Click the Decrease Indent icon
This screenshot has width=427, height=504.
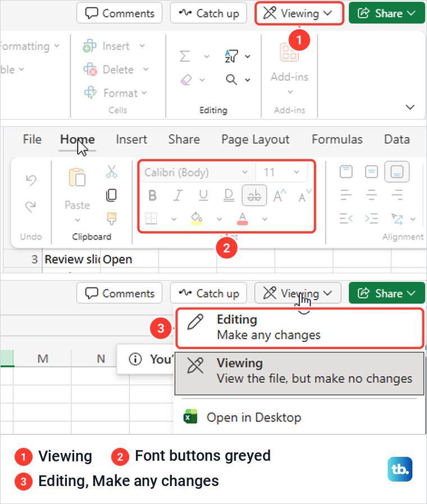(346, 218)
